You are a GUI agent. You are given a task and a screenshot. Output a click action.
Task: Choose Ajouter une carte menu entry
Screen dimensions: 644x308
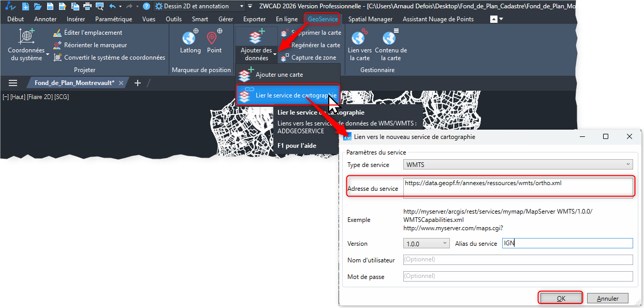click(279, 75)
